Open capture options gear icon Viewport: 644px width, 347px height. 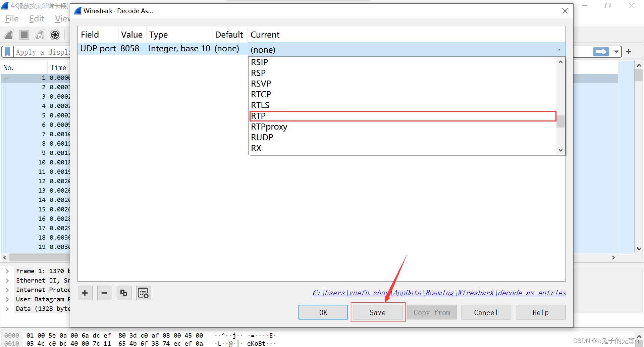click(55, 35)
